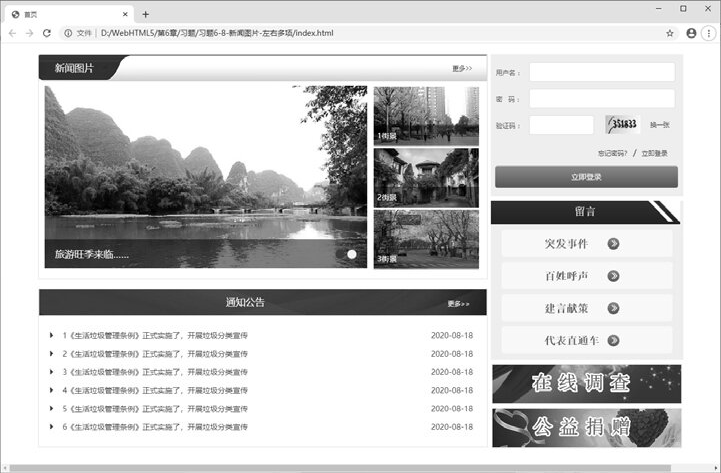Image resolution: width=721 pixels, height=473 pixels.
Task: Open notice 1《生活垃圾管理条例》
Action: (x=155, y=336)
